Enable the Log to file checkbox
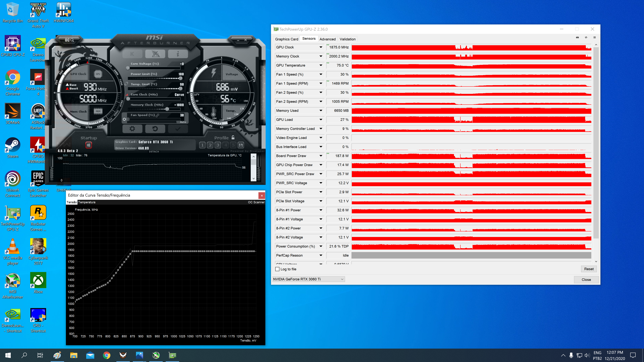The height and width of the screenshot is (362, 644). pos(277,269)
